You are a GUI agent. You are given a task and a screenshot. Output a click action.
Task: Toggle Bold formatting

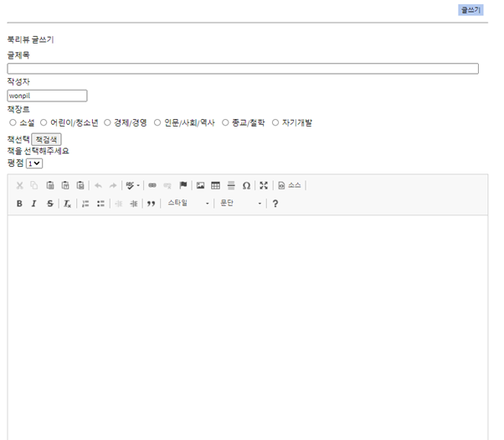(19, 204)
